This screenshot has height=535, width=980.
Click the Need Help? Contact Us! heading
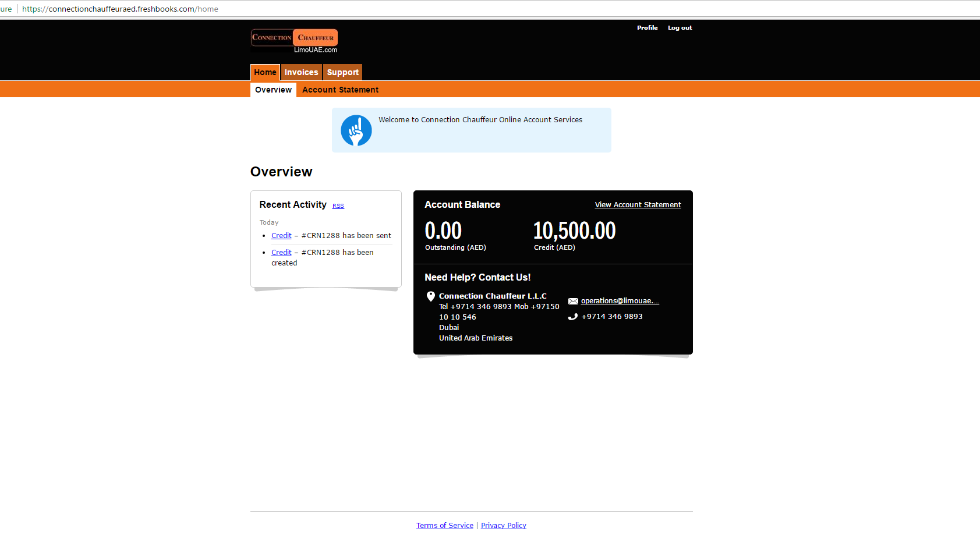(x=477, y=278)
